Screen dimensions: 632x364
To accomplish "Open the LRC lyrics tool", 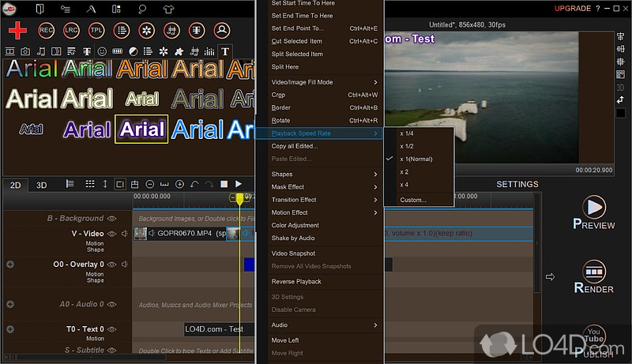I will [71, 31].
